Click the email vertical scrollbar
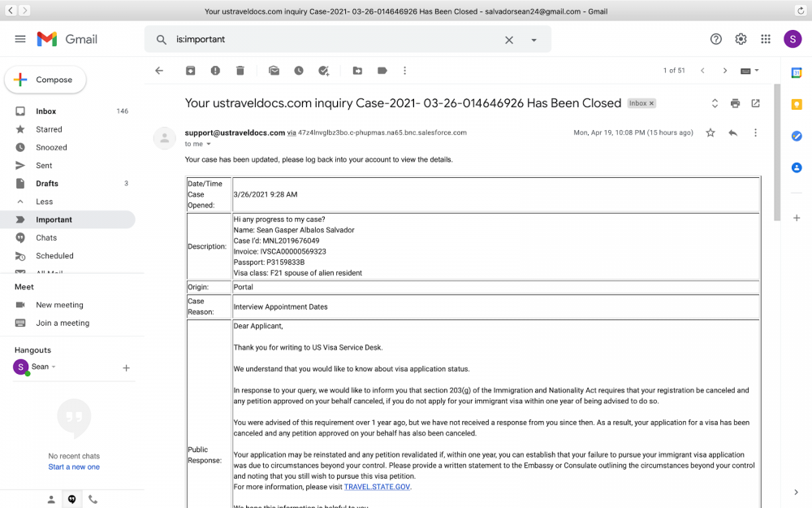The height and width of the screenshot is (508, 812). click(777, 153)
